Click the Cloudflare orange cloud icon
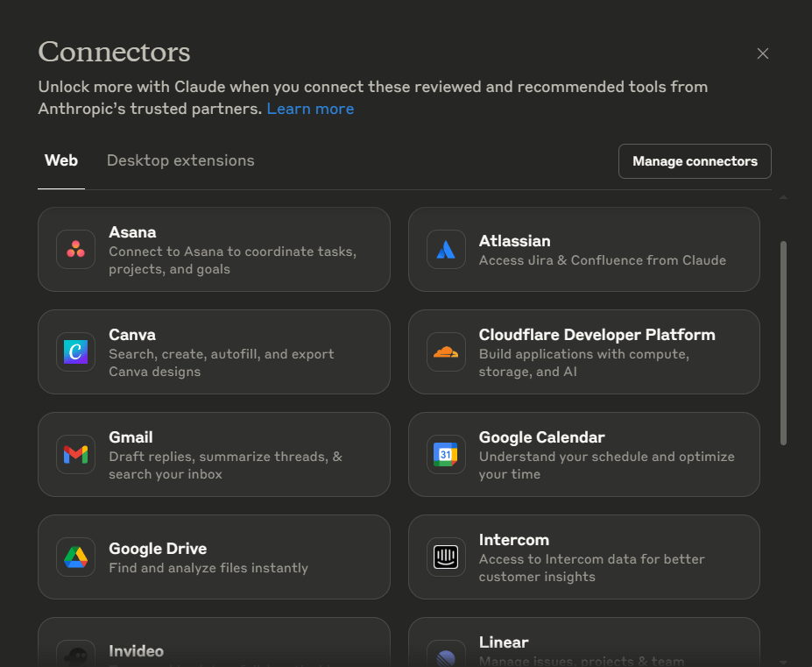This screenshot has height=667, width=812. pyautogui.click(x=446, y=351)
